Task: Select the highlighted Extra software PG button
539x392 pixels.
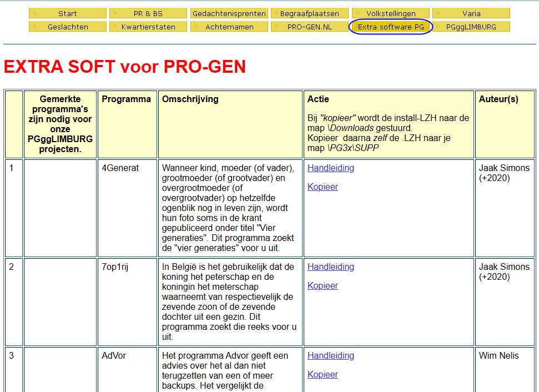Action: coord(391,27)
